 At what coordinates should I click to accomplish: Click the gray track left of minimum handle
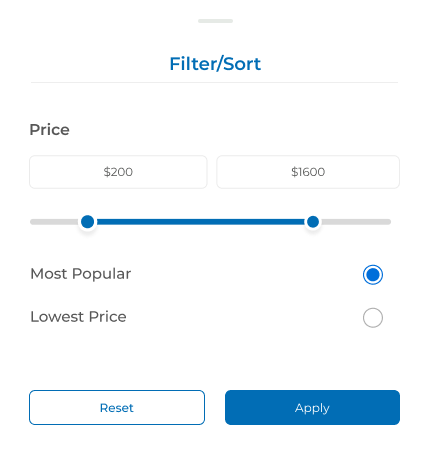coord(55,222)
